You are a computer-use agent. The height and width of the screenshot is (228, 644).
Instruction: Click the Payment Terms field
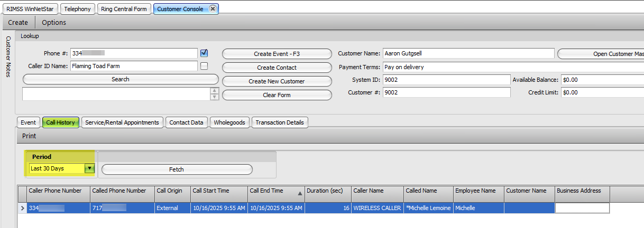click(513, 67)
